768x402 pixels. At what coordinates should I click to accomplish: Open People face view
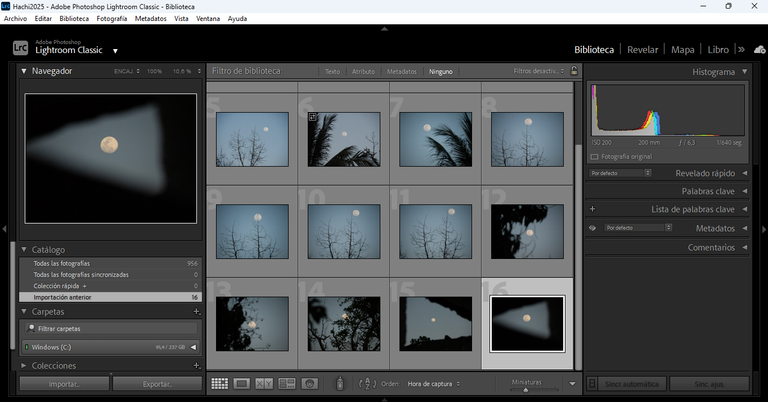click(x=310, y=384)
